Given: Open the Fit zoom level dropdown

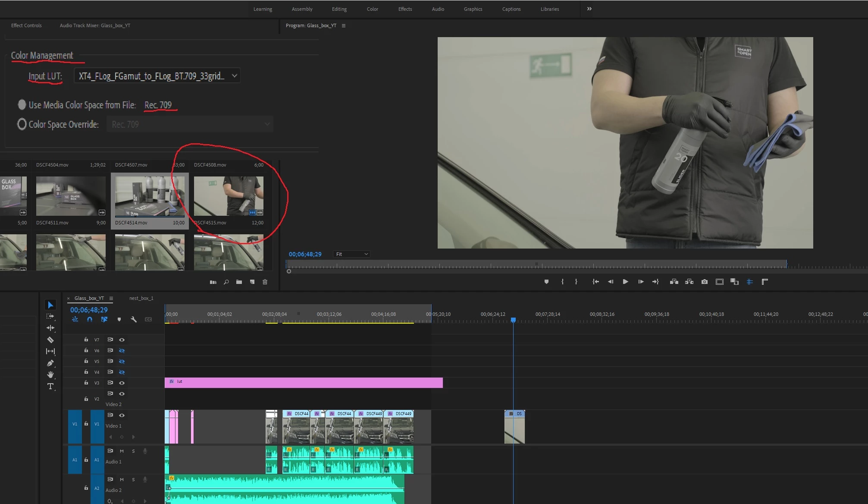Looking at the screenshot, I should 352,254.
